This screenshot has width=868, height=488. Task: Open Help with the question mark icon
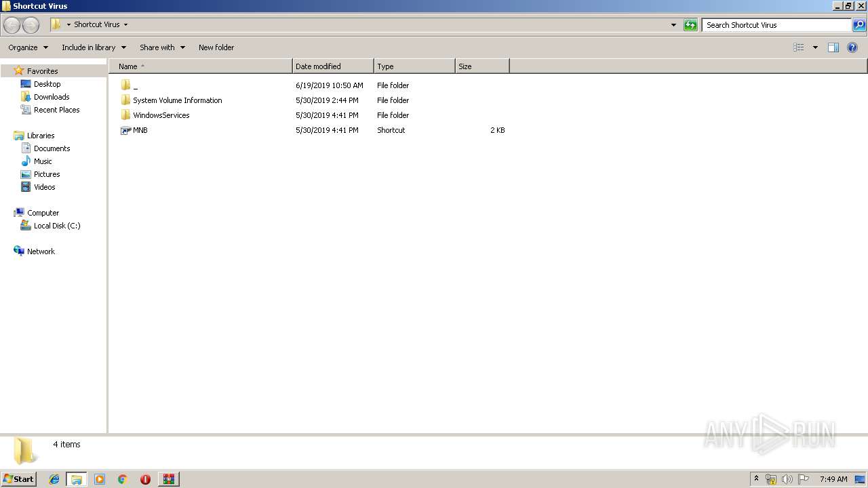click(x=852, y=47)
